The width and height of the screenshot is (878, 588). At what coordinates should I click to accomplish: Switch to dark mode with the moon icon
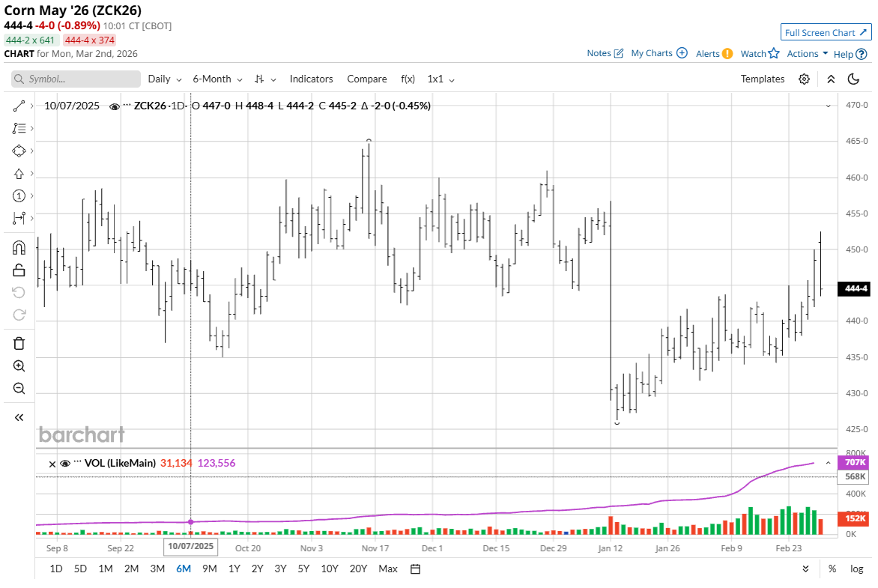(853, 79)
